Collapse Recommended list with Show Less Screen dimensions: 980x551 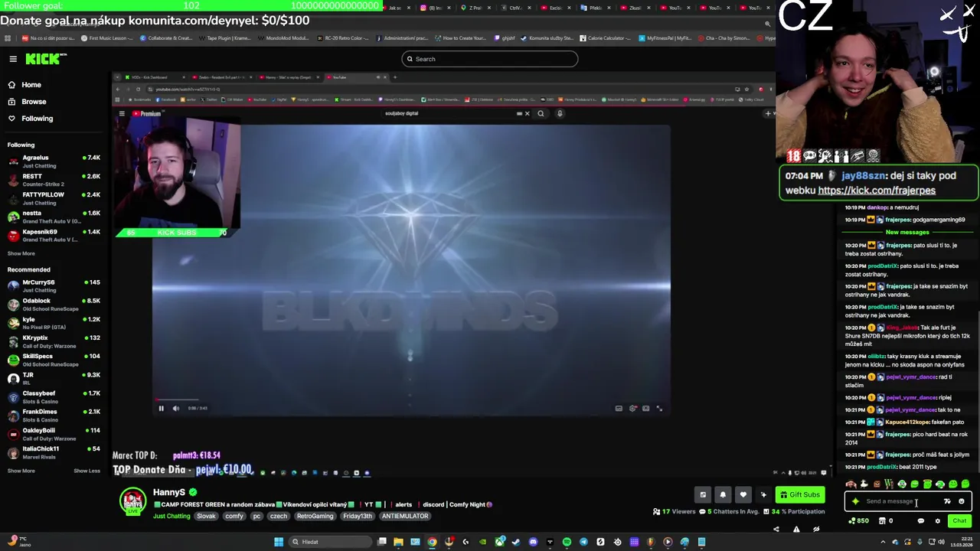87,471
